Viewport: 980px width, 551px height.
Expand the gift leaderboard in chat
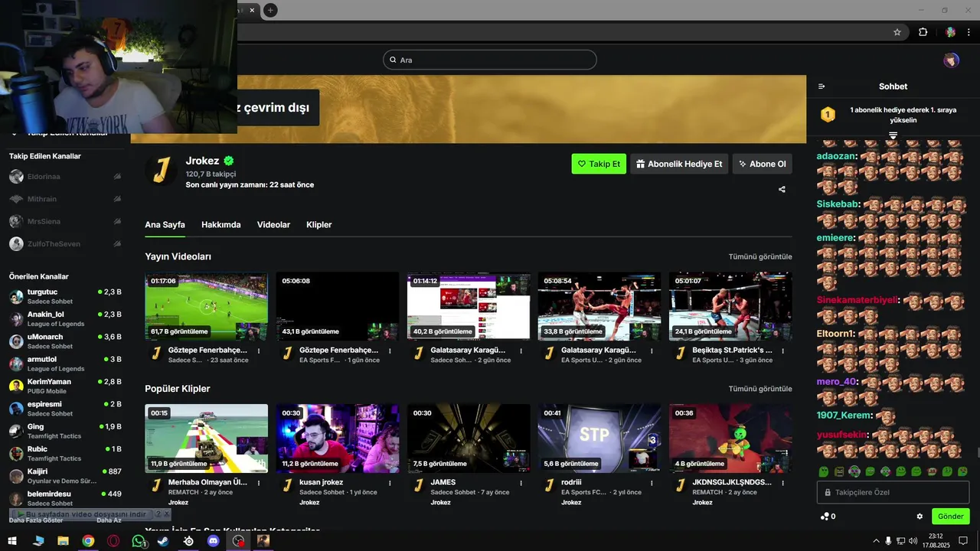click(893, 135)
